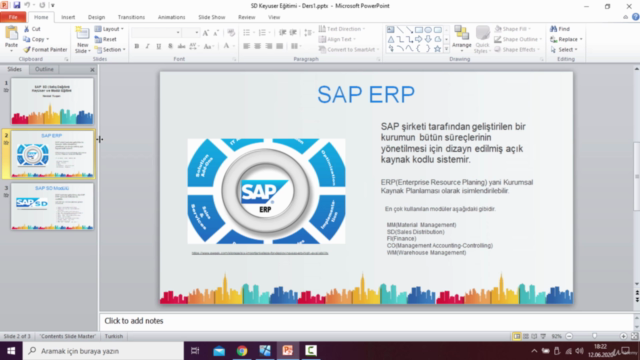640x360 pixels.
Task: Click the Find binoculars icon
Action: tap(553, 29)
